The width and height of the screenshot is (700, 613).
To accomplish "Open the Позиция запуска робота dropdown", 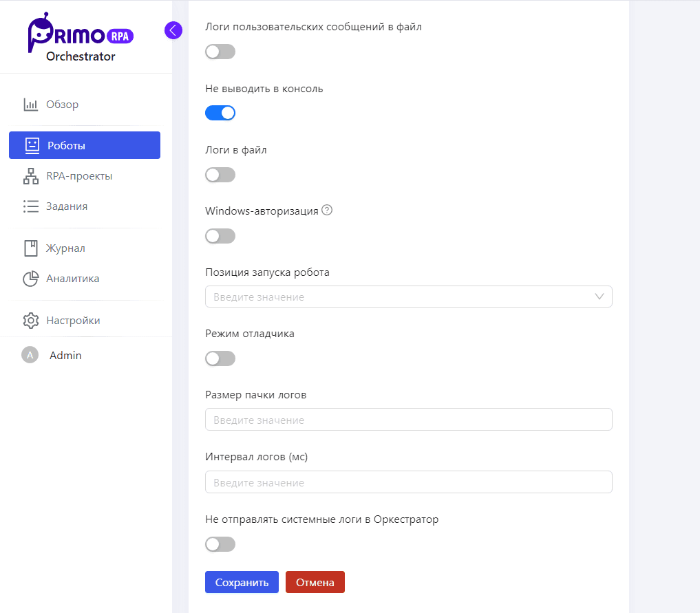I will [408, 297].
